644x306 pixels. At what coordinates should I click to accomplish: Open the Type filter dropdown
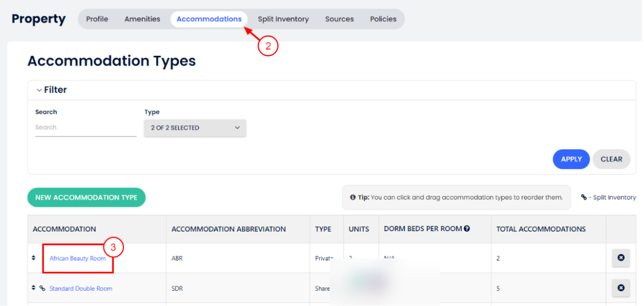[x=195, y=128]
